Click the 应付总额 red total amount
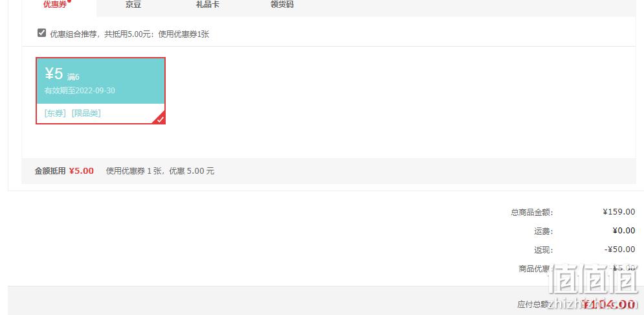The height and width of the screenshot is (315, 644). (x=610, y=305)
